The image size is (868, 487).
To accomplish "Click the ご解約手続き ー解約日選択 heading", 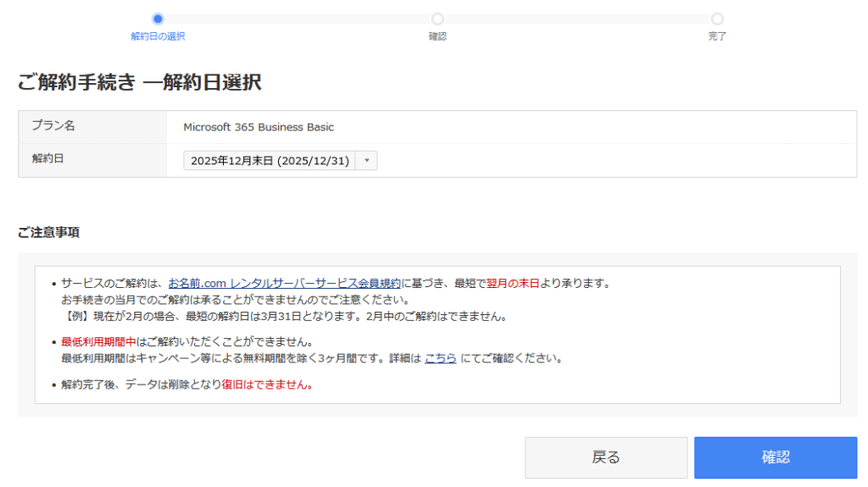I will point(139,82).
